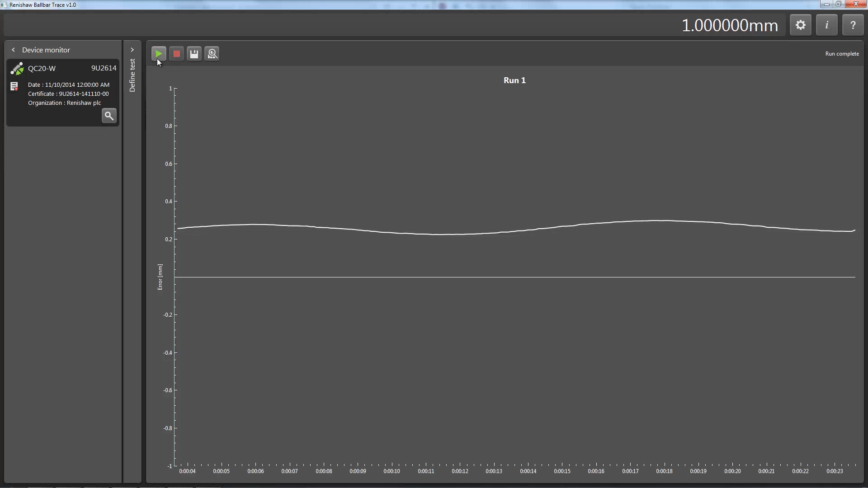Open the vertical Define test tab
Image resolution: width=868 pixels, height=488 pixels.
[x=132, y=75]
